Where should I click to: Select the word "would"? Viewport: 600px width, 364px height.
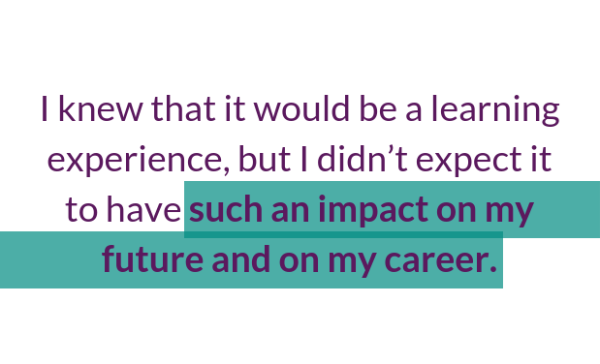pos(301,108)
